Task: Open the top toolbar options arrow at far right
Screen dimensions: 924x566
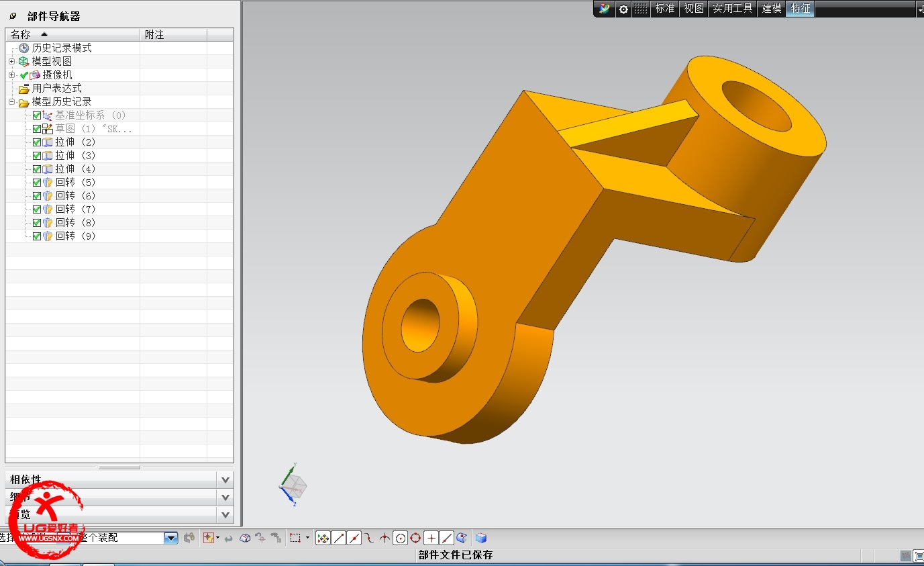Action: [x=920, y=9]
